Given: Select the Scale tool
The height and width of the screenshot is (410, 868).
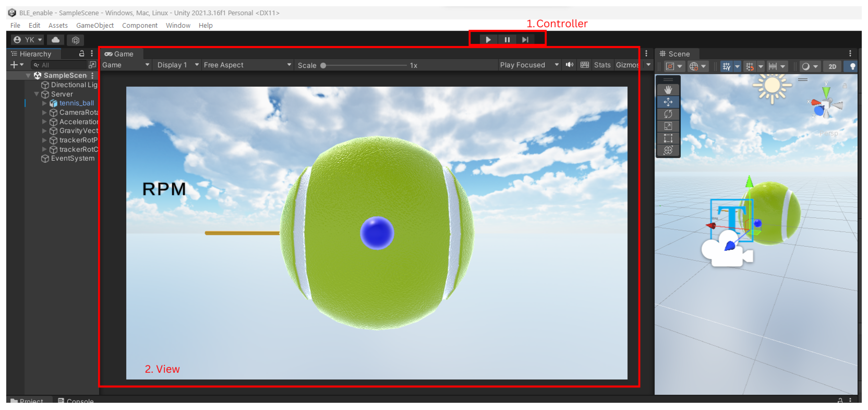Looking at the screenshot, I should (668, 126).
